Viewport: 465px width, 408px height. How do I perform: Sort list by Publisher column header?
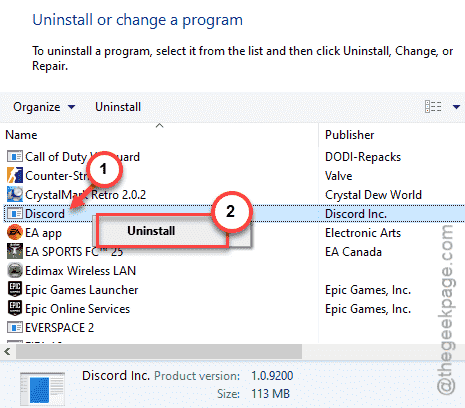point(350,135)
